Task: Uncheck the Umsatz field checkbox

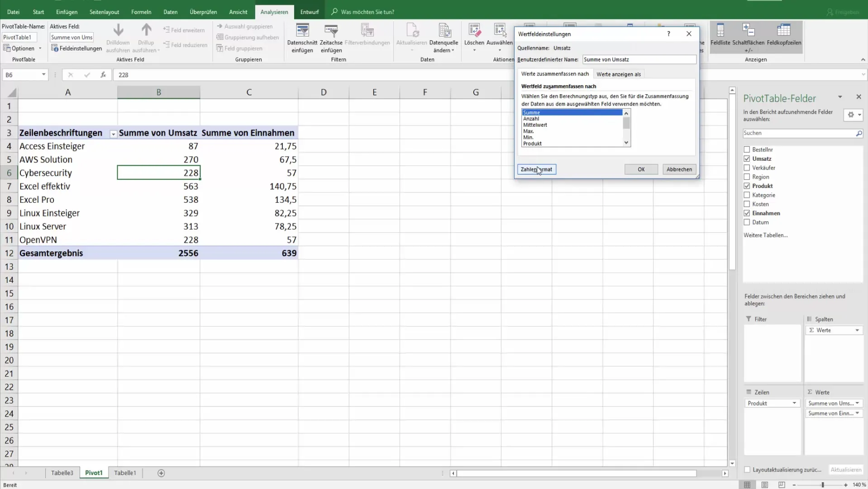Action: [747, 158]
